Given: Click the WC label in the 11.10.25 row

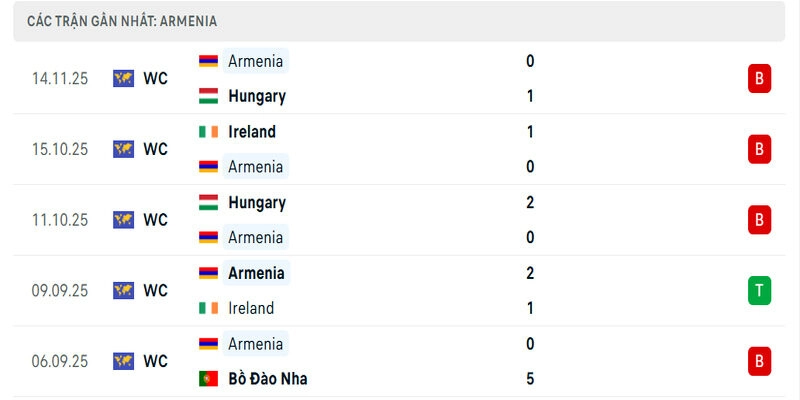Looking at the screenshot, I should (155, 219).
